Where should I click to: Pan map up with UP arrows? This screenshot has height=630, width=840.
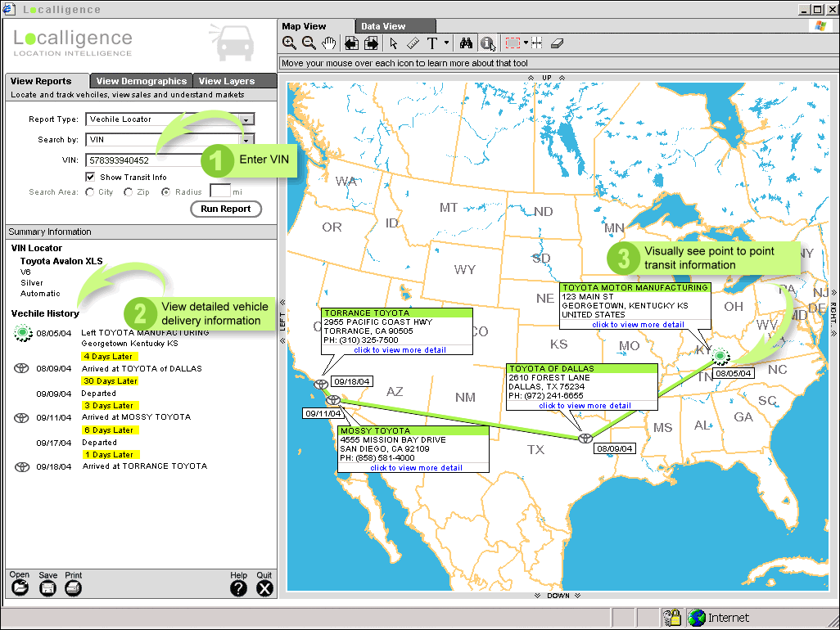546,78
